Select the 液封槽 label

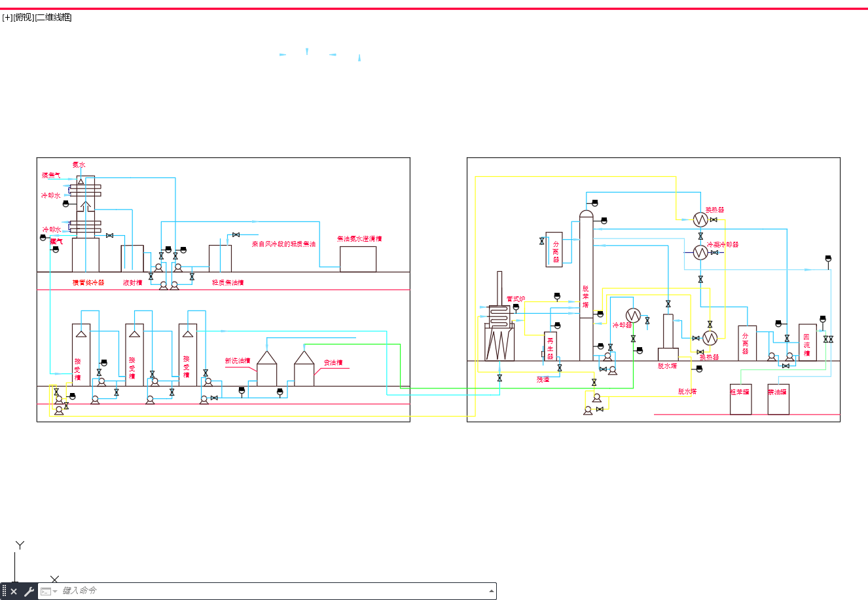133,283
